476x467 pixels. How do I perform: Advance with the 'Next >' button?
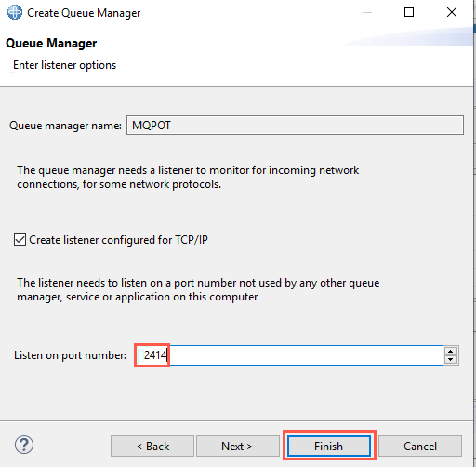click(238, 447)
